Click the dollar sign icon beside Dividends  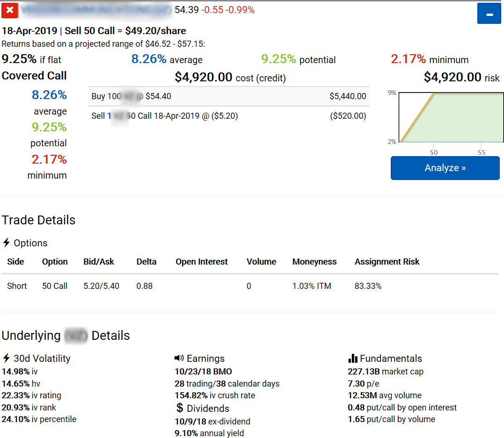point(180,408)
